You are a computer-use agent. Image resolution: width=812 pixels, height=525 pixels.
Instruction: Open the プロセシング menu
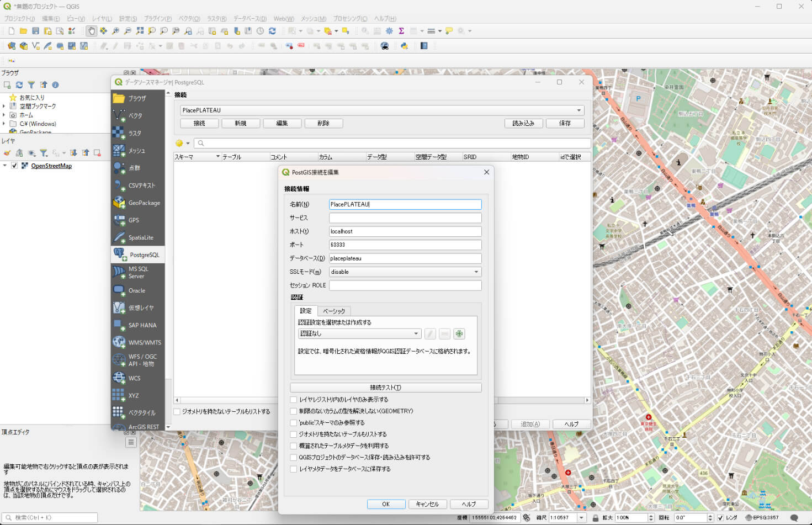(x=351, y=18)
